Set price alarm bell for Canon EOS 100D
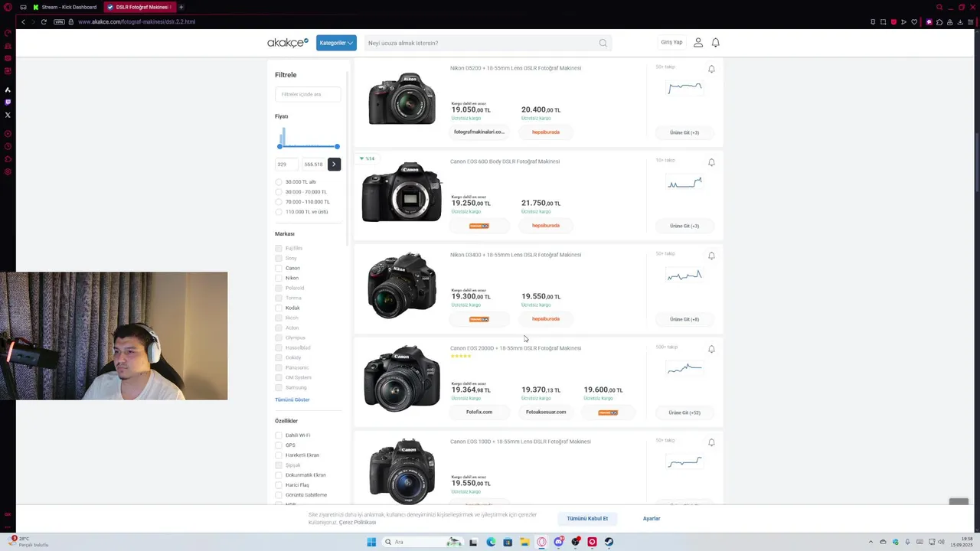Viewport: 980px width, 551px height. coord(711,442)
